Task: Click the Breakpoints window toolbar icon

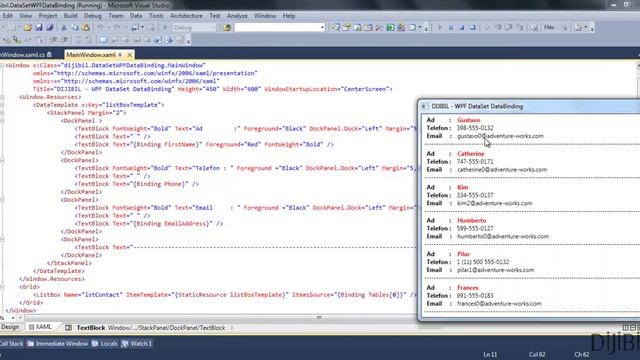Action: 578,27
